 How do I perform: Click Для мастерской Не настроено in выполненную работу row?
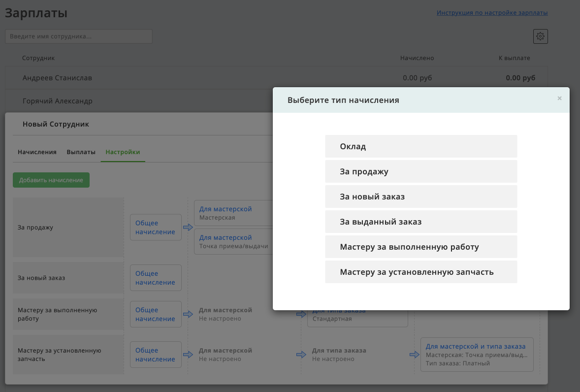coord(226,314)
